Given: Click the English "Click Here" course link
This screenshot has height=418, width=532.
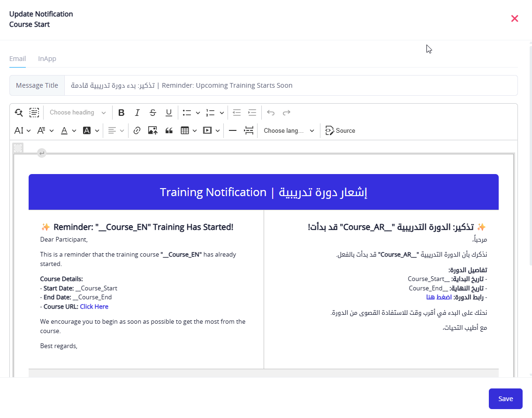Looking at the screenshot, I should click(x=94, y=307).
